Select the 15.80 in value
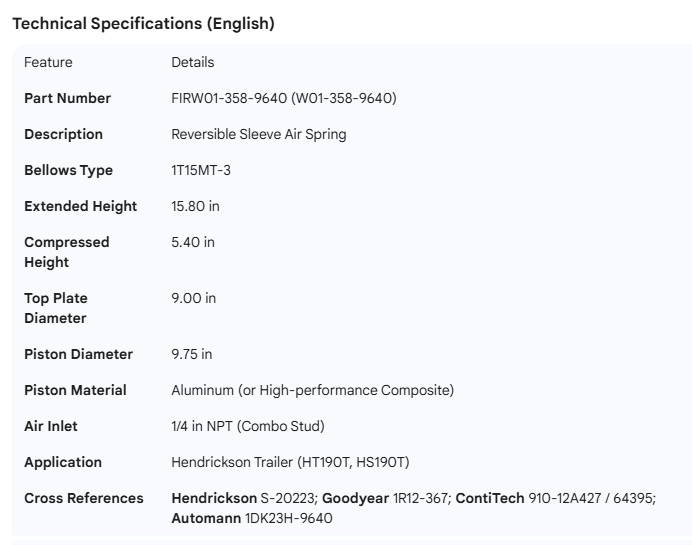 tap(195, 206)
